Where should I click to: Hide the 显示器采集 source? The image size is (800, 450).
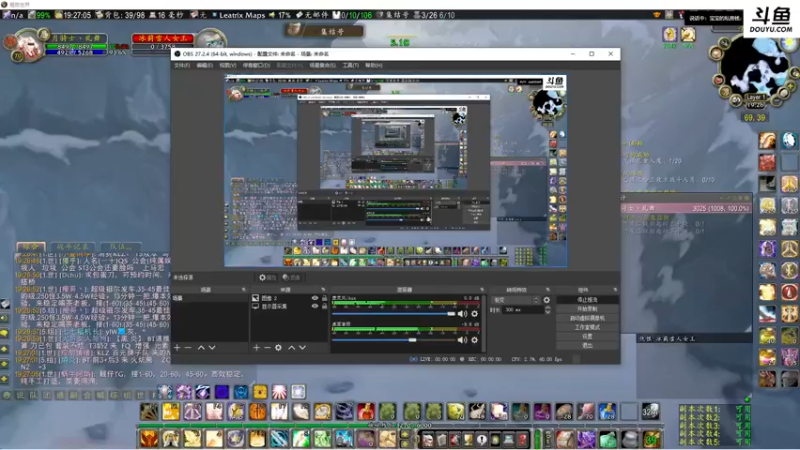pyautogui.click(x=315, y=306)
